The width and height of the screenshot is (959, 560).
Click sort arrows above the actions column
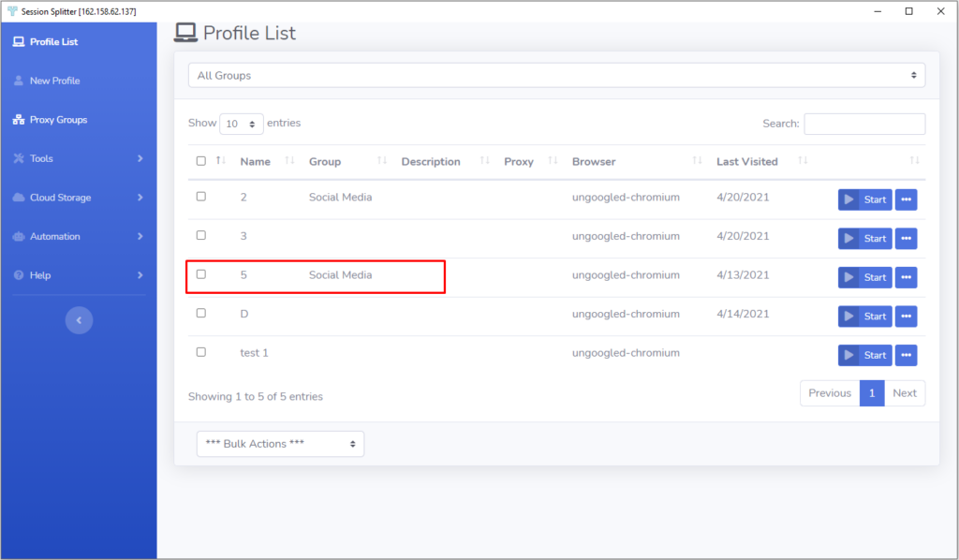click(x=915, y=160)
